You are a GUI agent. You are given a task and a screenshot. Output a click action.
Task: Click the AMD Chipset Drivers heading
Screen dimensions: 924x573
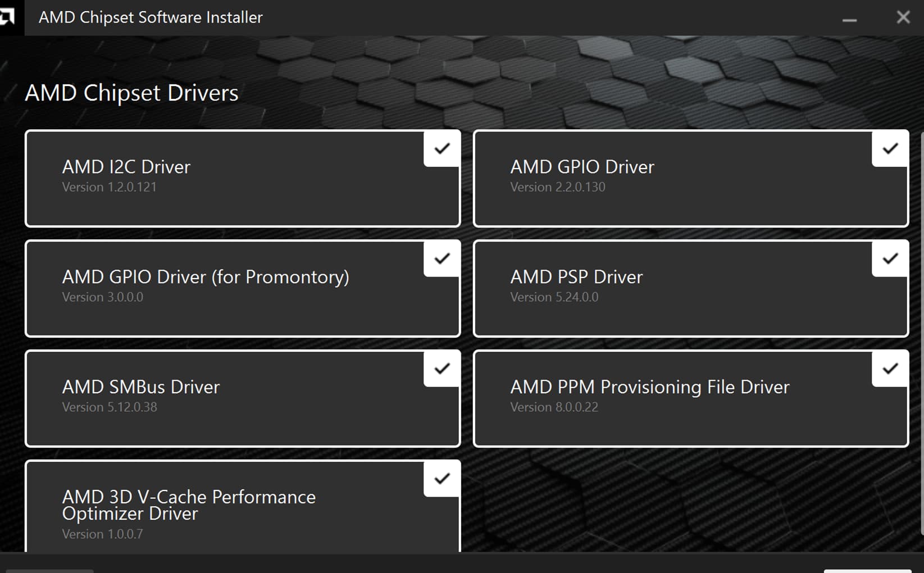click(131, 93)
